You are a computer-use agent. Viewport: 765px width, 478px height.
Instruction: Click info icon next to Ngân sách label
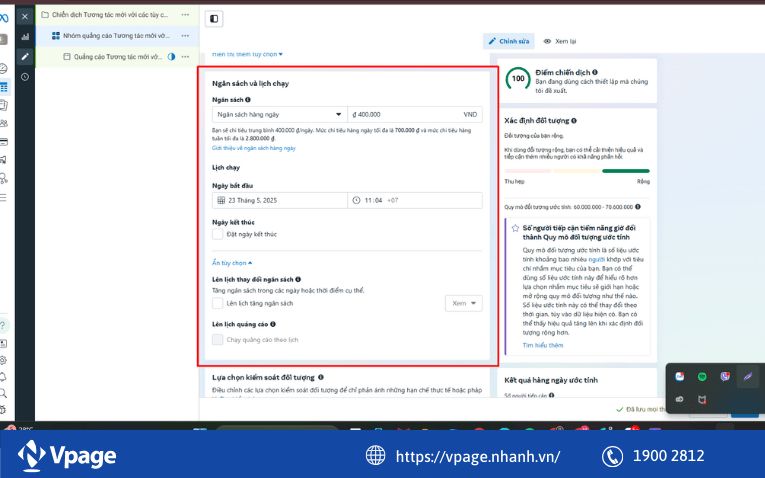(248, 100)
